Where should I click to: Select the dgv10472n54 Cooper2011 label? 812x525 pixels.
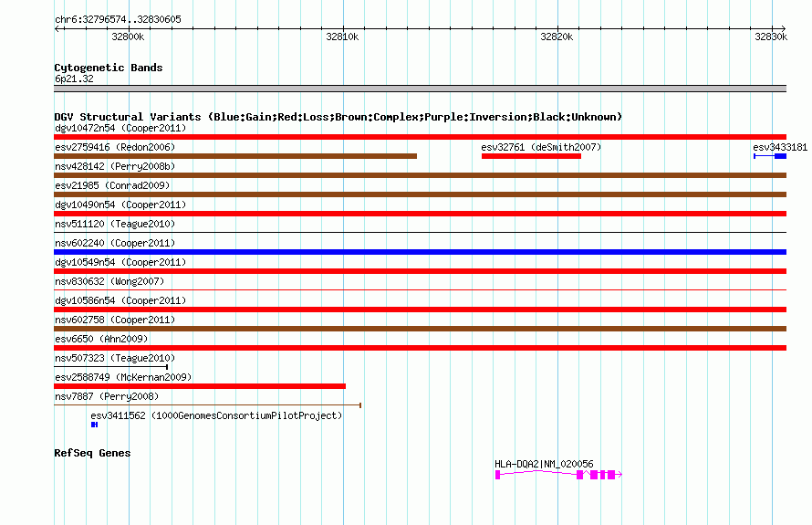point(120,128)
